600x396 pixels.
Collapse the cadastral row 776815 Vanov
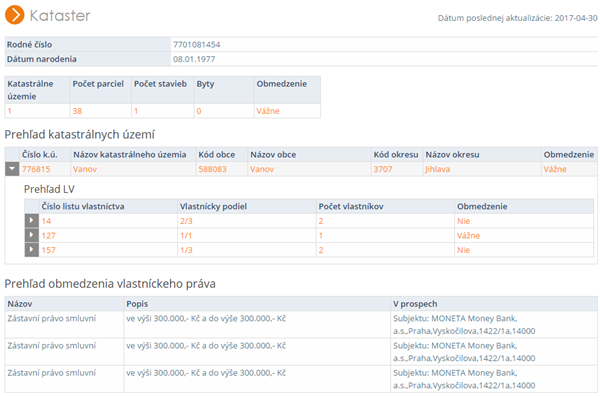12,169
